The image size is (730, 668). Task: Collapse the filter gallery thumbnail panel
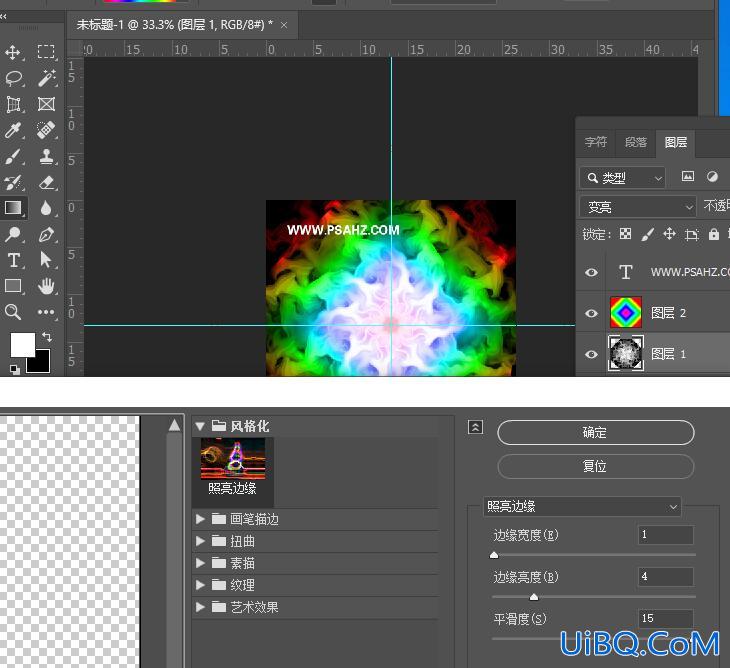(x=475, y=427)
